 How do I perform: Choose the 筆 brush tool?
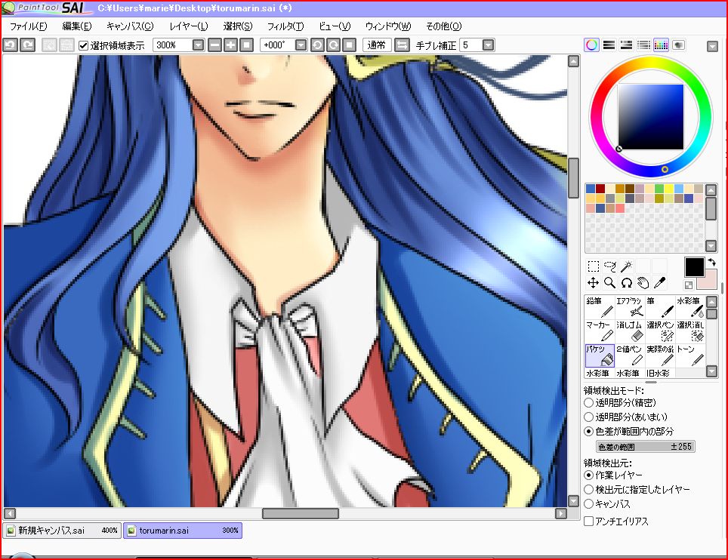coord(660,307)
